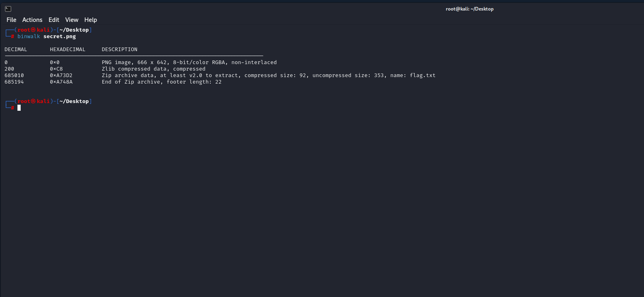Click the blinking cursor at the prompt
Screen dimensions: 644x297
click(x=19, y=108)
